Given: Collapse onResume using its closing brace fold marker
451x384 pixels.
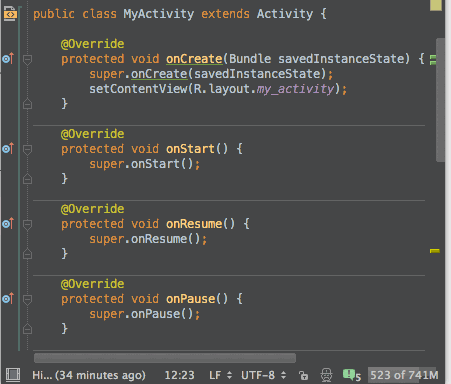Looking at the screenshot, I should 27,254.
